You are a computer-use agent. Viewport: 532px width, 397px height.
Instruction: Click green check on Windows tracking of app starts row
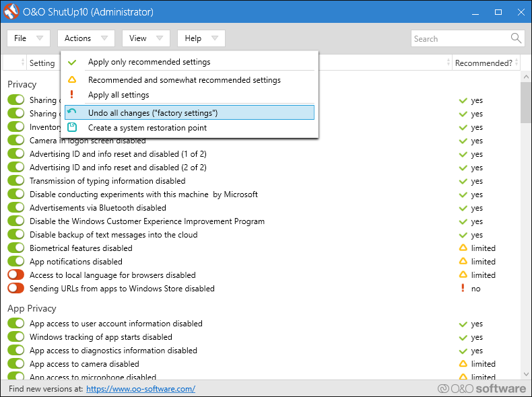(463, 338)
